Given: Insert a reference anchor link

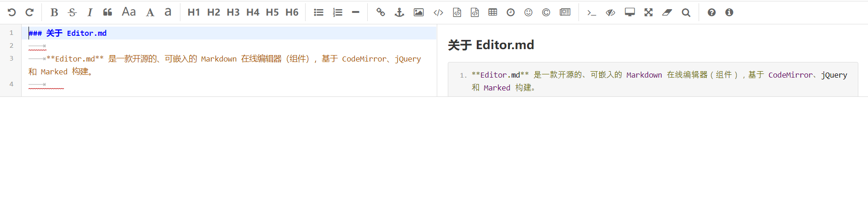Looking at the screenshot, I should click(x=399, y=12).
